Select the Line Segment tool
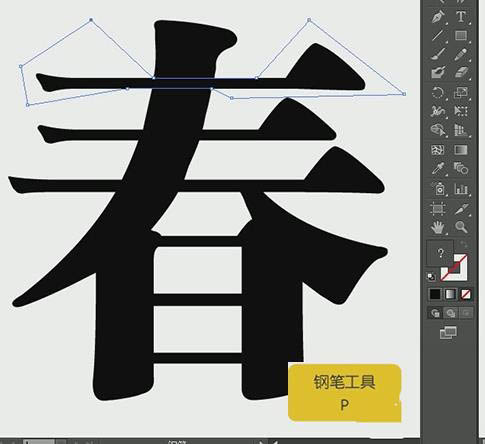 tap(439, 35)
